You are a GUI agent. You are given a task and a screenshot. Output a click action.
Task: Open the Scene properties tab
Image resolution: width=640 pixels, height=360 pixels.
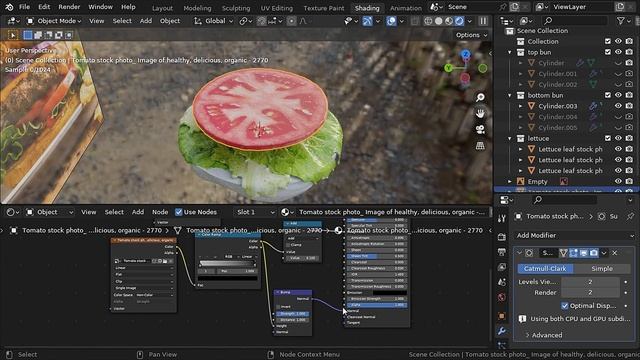(x=502, y=282)
